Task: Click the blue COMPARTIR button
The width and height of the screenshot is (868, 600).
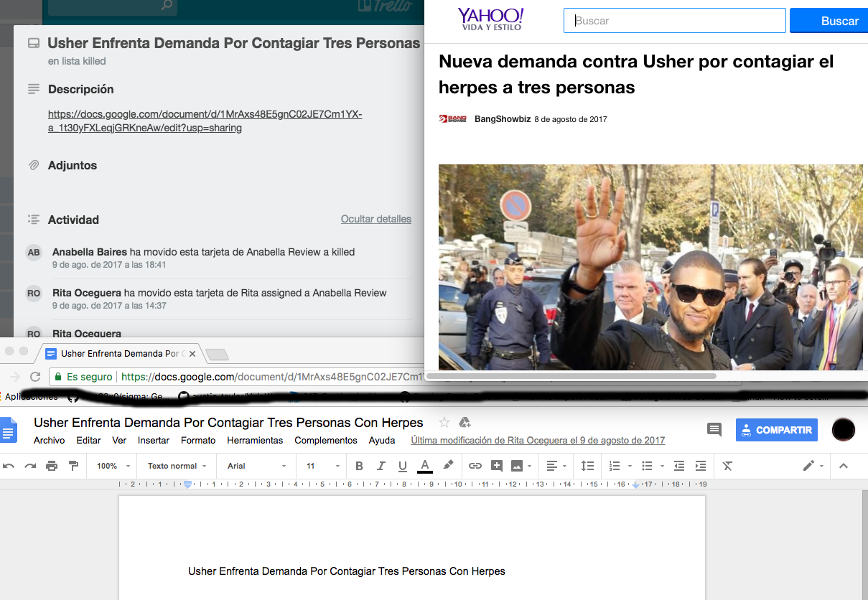Action: (x=777, y=430)
